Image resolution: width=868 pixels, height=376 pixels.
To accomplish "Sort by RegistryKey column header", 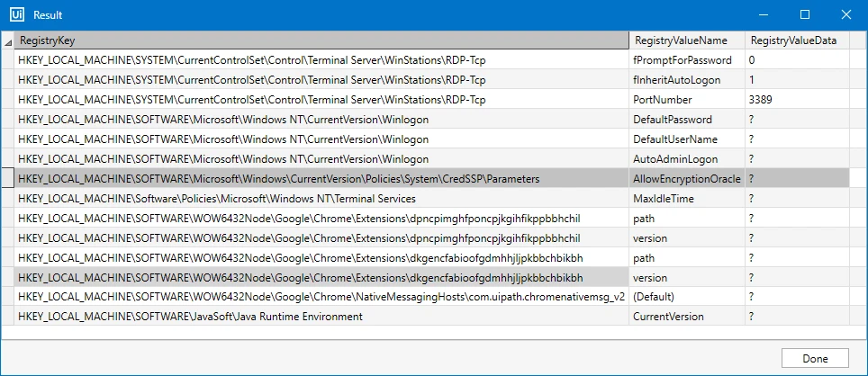I will [321, 40].
